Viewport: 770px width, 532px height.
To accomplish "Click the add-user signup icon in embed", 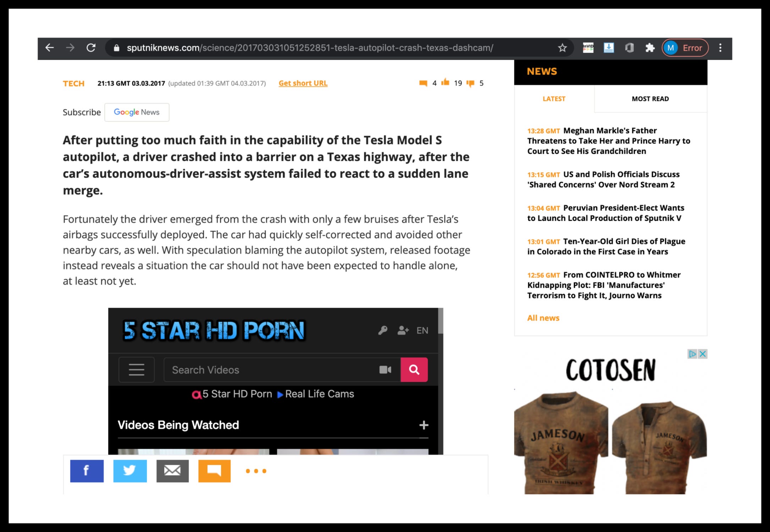I will [x=403, y=331].
